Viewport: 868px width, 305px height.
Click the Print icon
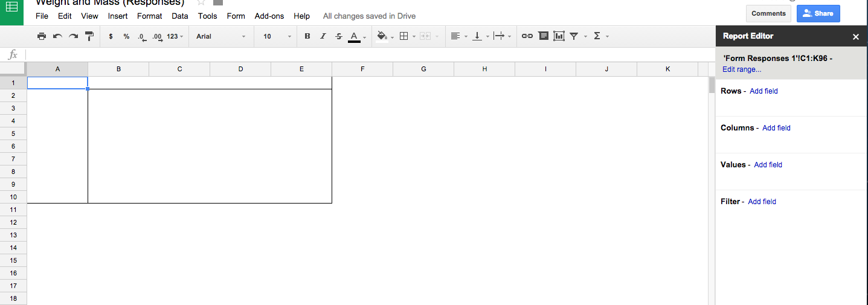42,36
